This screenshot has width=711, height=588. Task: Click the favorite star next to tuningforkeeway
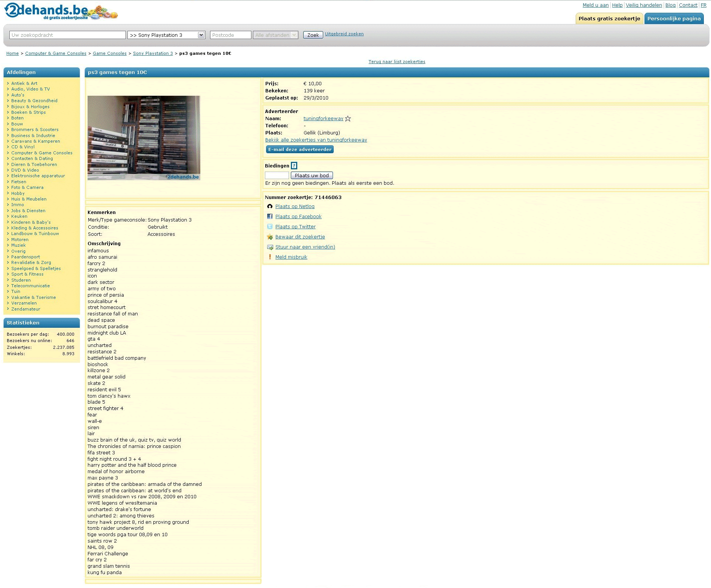348,119
